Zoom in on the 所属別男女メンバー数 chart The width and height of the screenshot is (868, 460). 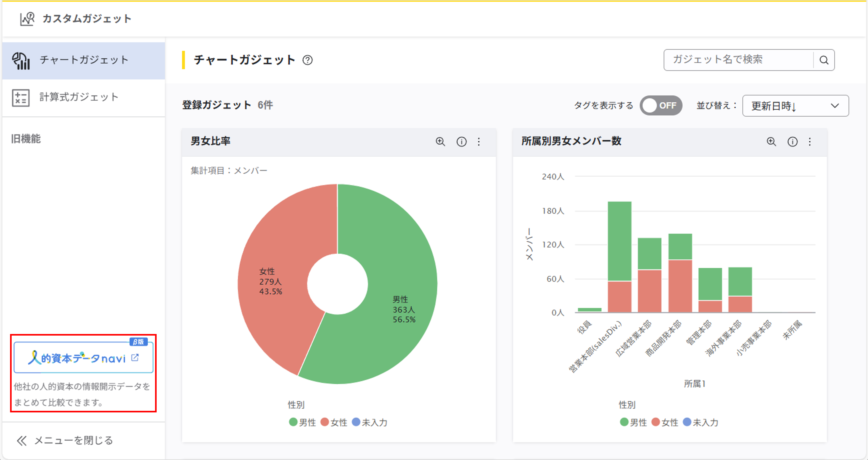(771, 142)
